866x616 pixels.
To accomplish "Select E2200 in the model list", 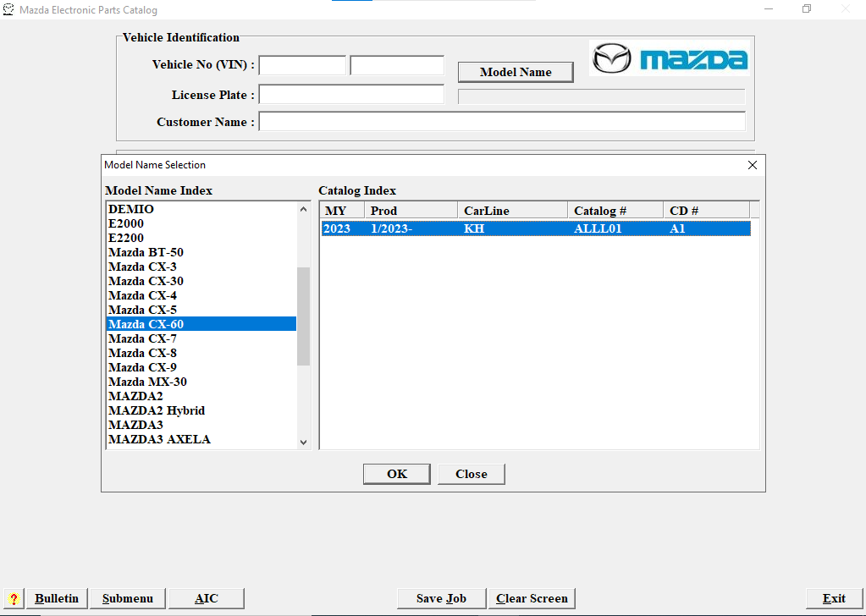I will [201, 238].
